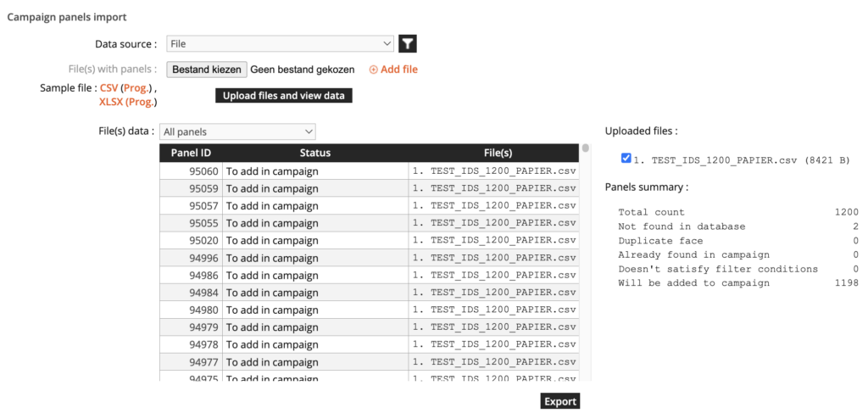
Task: Click the Add file plus icon
Action: click(374, 70)
